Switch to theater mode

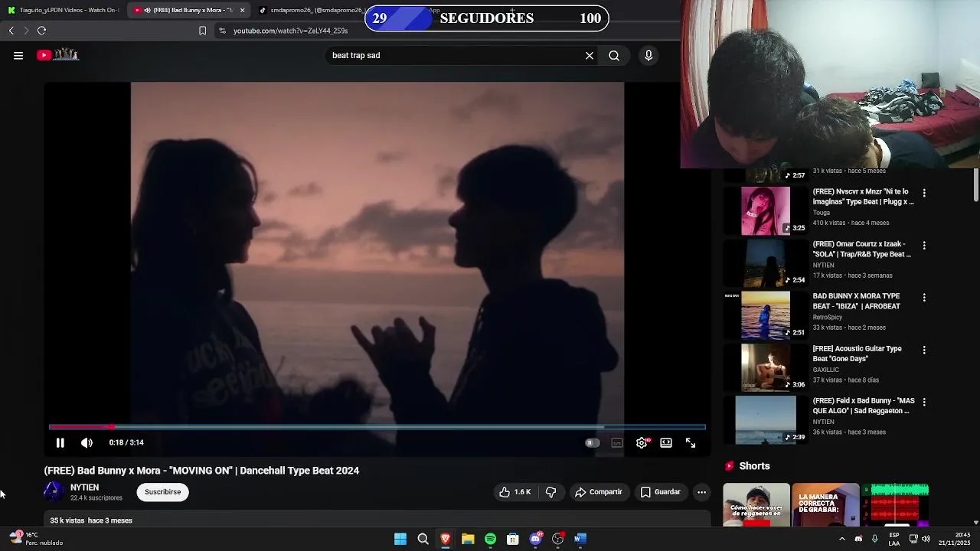(666, 442)
